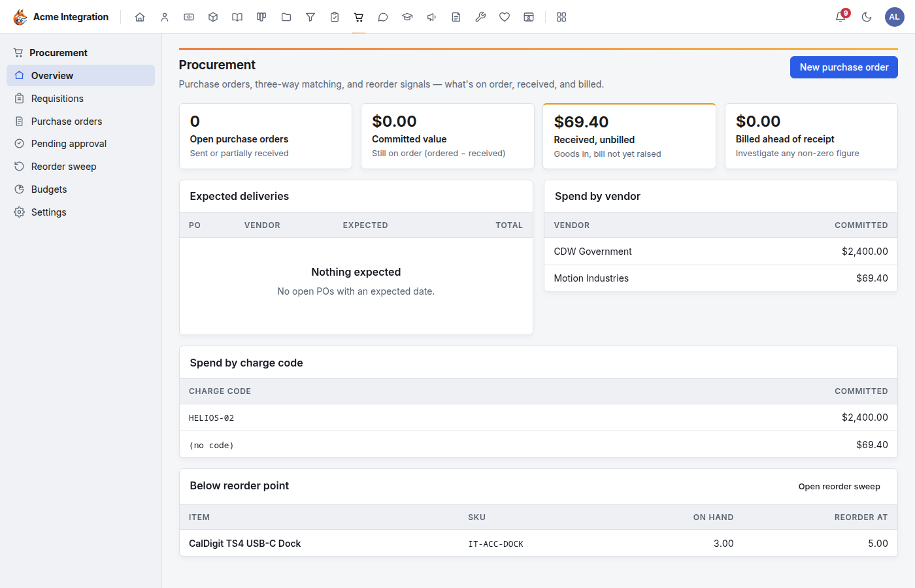Image resolution: width=915 pixels, height=588 pixels.
Task: Toggle dark mode moon icon
Action: (867, 17)
